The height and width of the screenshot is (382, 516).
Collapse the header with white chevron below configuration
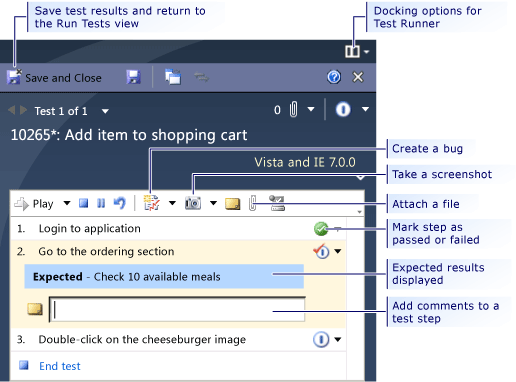point(360,178)
